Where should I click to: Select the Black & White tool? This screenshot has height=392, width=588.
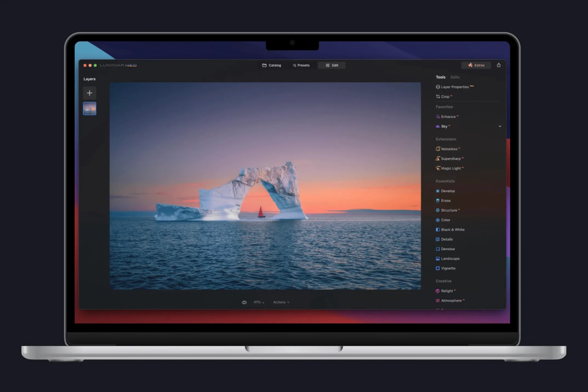(452, 230)
